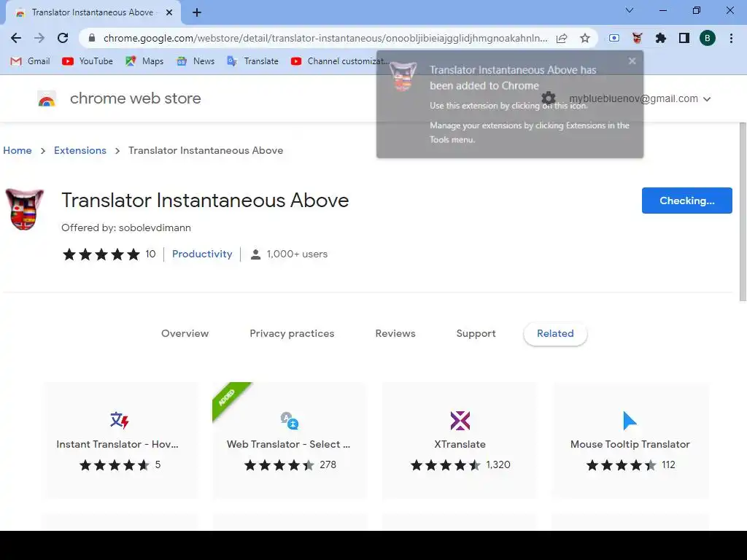
Task: Toggle the browser side panel
Action: click(684, 38)
